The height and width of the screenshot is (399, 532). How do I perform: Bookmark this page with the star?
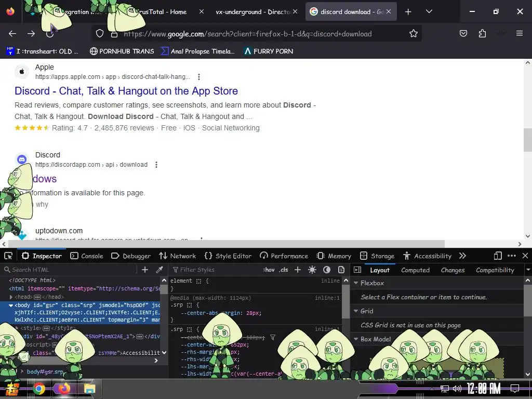coord(413,34)
